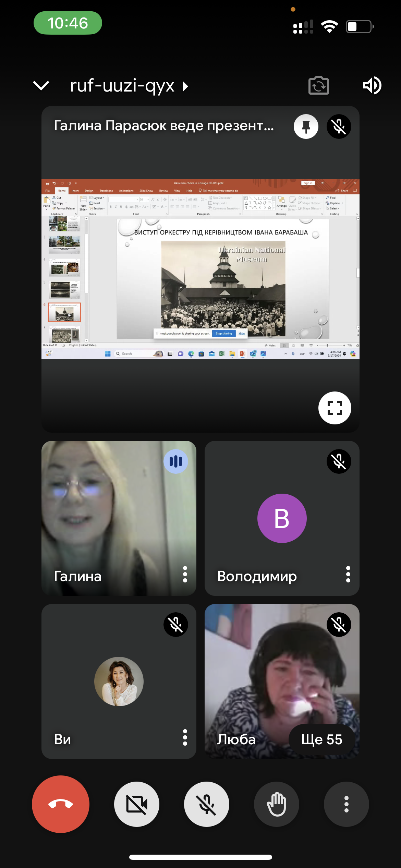
Task: Open options menu for Галина's tile
Action: [x=185, y=574]
